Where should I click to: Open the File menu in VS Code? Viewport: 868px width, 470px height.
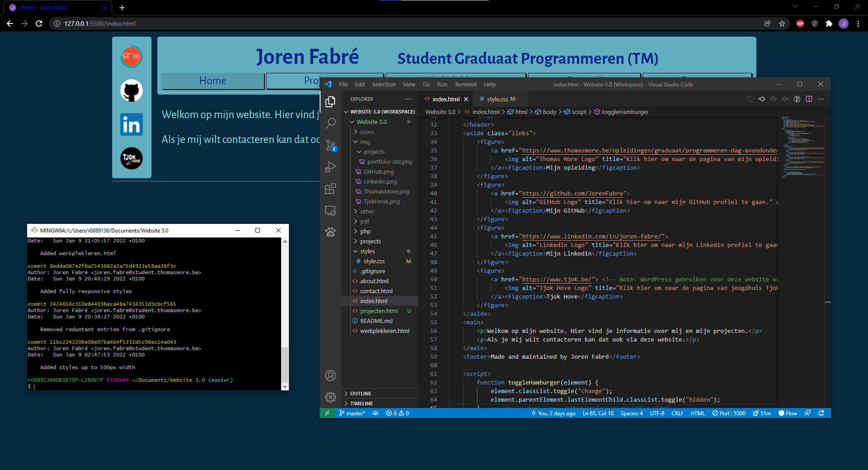(344, 84)
